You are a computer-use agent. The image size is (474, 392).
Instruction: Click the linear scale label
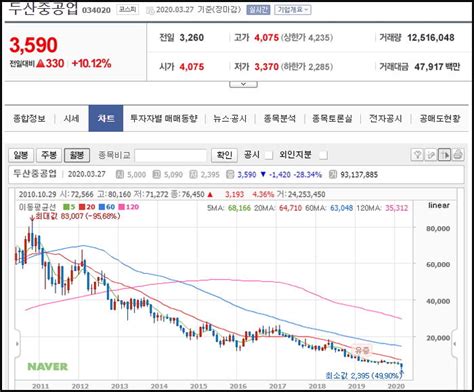click(439, 205)
